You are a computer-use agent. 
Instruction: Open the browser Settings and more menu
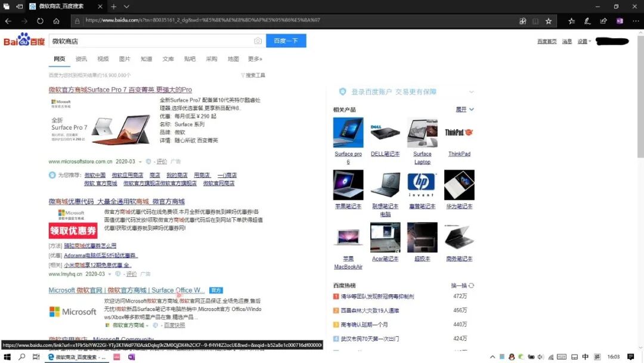click(636, 21)
